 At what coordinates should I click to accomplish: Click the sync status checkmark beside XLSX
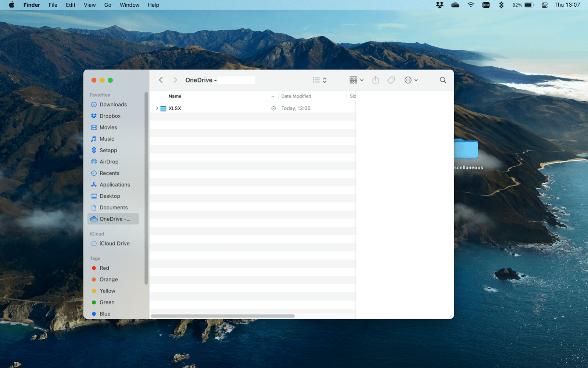[x=274, y=108]
